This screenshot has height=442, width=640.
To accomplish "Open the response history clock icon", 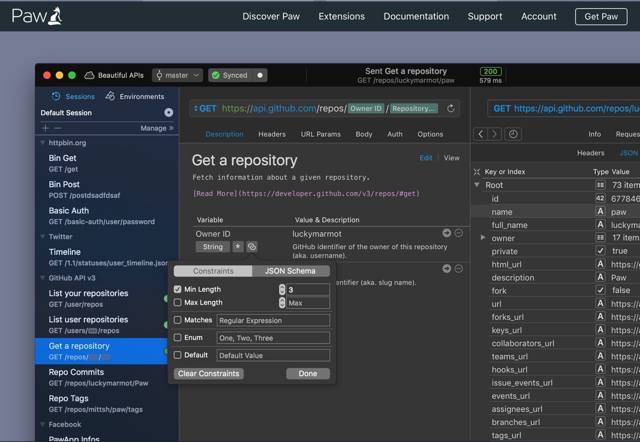I will tap(513, 134).
